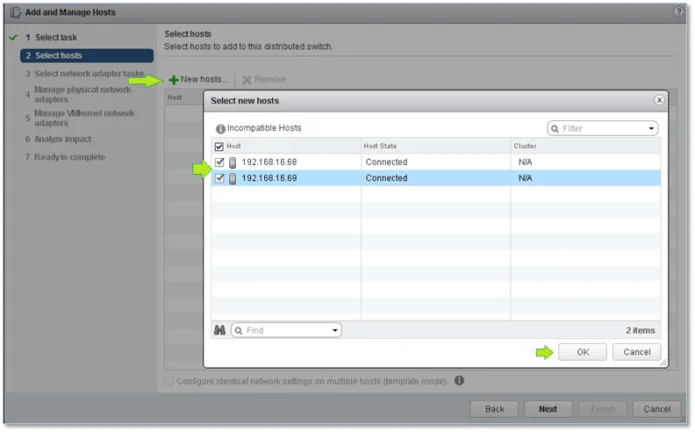Image resolution: width=695 pixels, height=432 pixels.
Task: Enable Configure identical network settings checkbox
Action: point(169,381)
